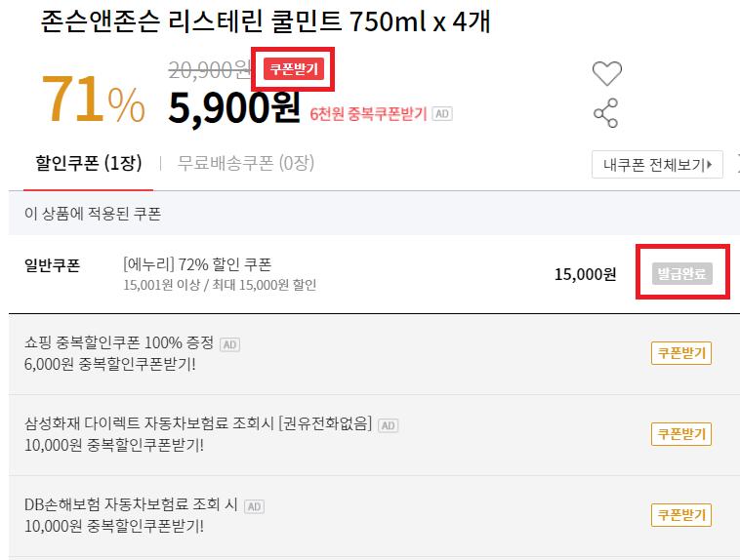Viewport: 740px width, 560px height.
Task: Click the AD badge beside 6천원 중복쿠폰받기
Action: pos(442,113)
